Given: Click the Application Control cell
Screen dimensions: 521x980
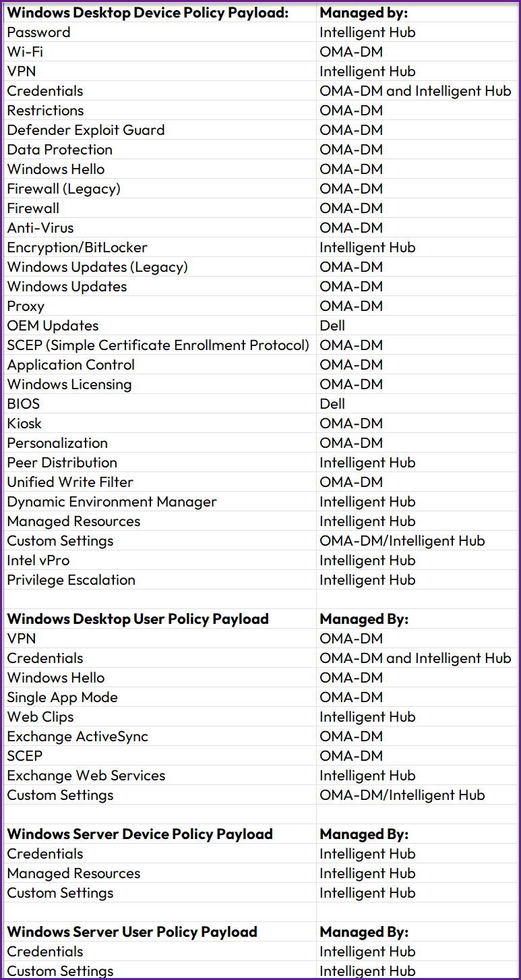Looking at the screenshot, I should point(71,365).
